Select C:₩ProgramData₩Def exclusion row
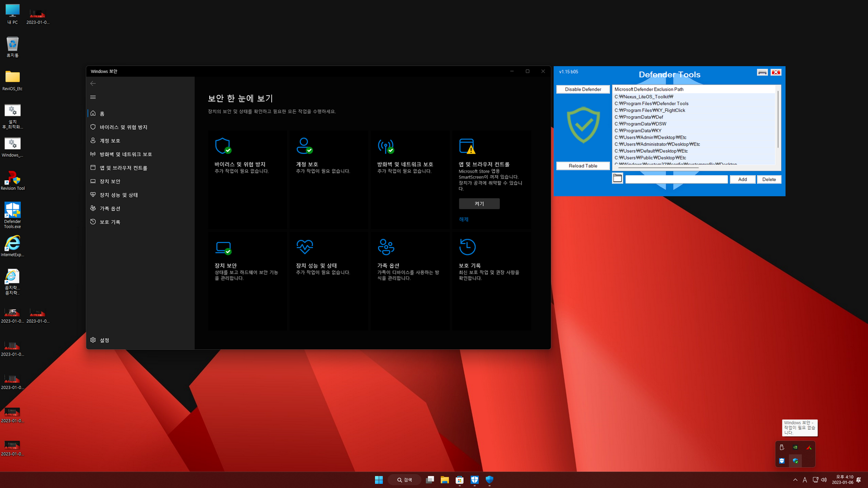 click(694, 117)
